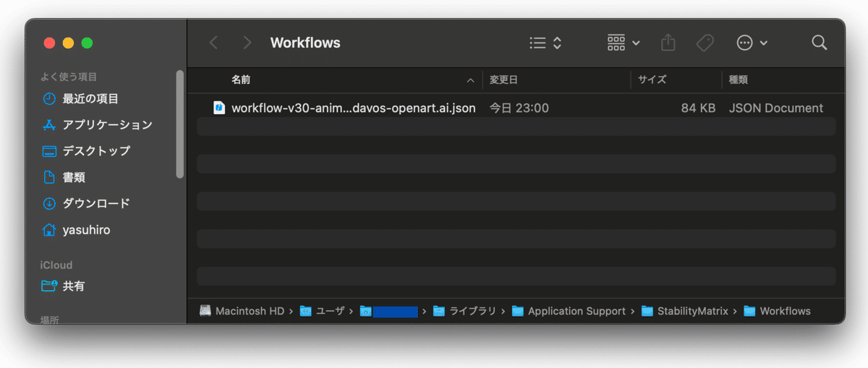Select the workflow-v30 json file name
Image resolution: width=868 pixels, height=368 pixels.
tap(354, 108)
